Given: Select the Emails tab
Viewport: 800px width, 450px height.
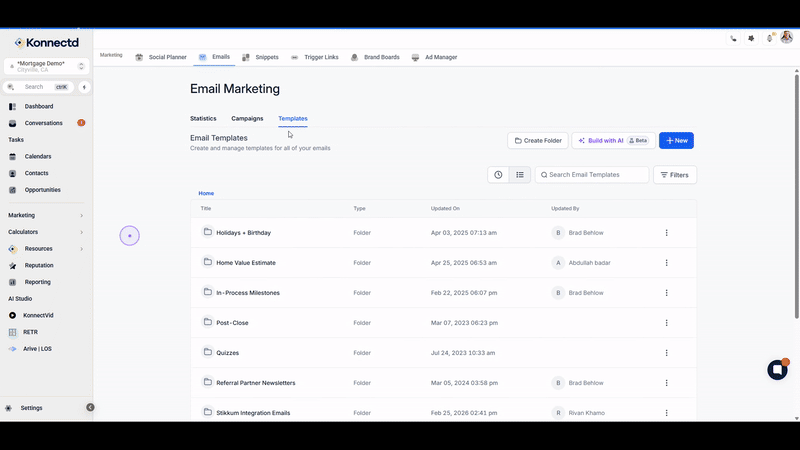Looking at the screenshot, I should [x=215, y=57].
